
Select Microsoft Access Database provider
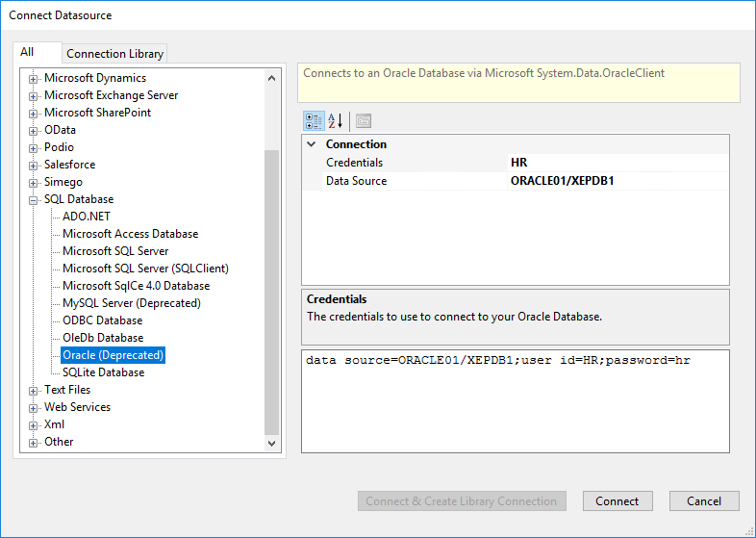point(130,234)
